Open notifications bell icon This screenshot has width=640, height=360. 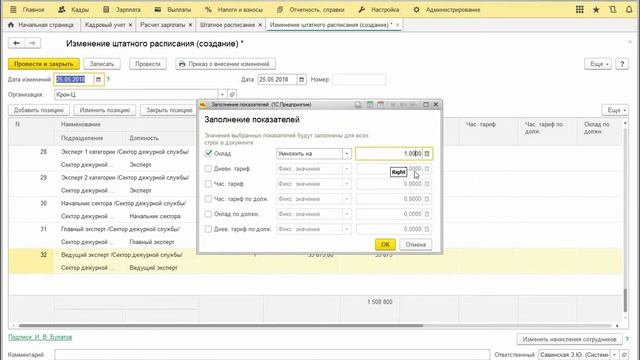coord(629,9)
